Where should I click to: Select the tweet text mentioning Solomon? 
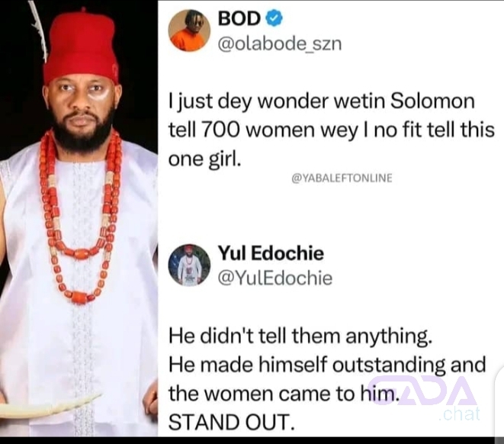(332, 130)
